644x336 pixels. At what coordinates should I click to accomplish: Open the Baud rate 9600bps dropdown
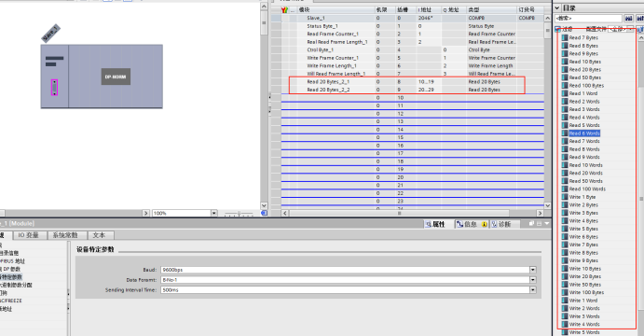coord(533,270)
